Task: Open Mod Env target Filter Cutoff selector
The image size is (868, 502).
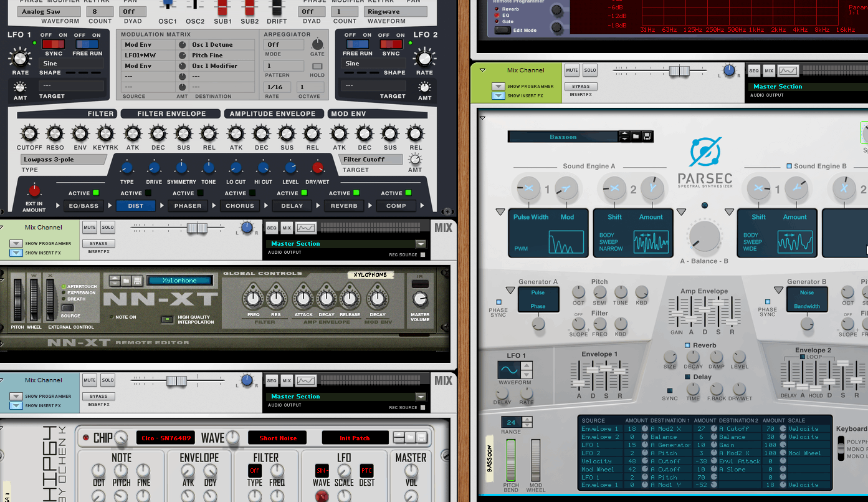Action: pos(372,160)
